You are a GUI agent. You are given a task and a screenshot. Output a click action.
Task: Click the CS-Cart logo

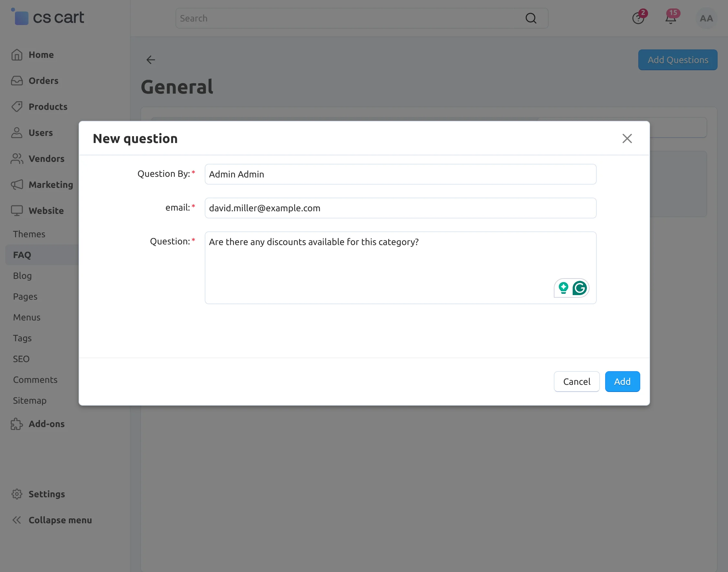click(x=47, y=17)
